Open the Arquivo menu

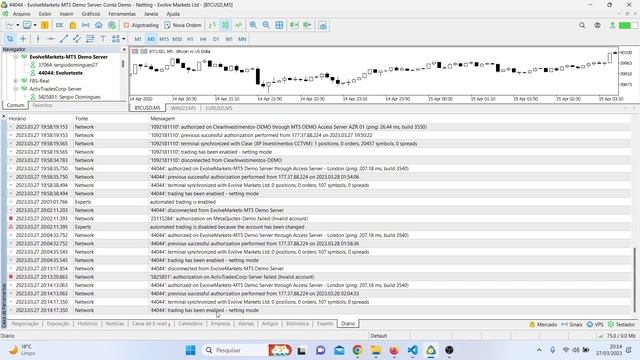coord(21,14)
